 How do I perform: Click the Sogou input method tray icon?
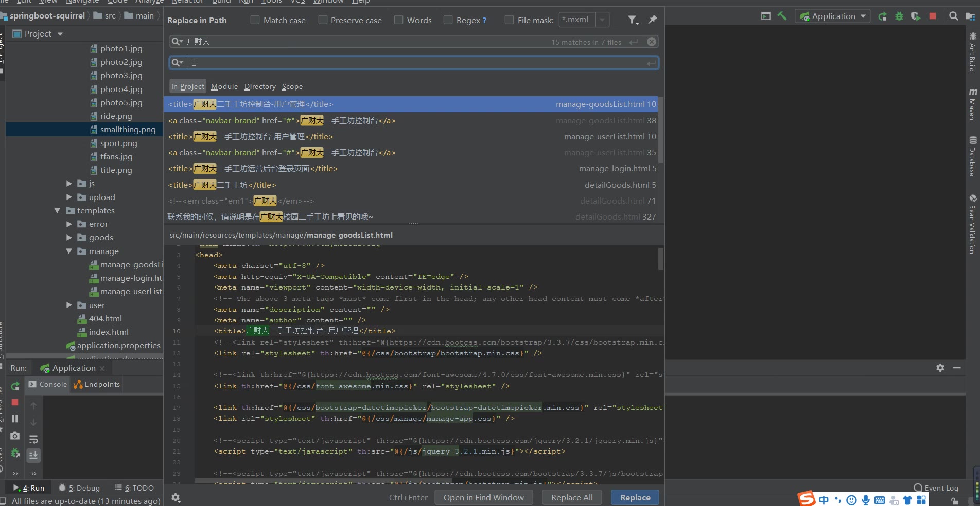(807, 498)
